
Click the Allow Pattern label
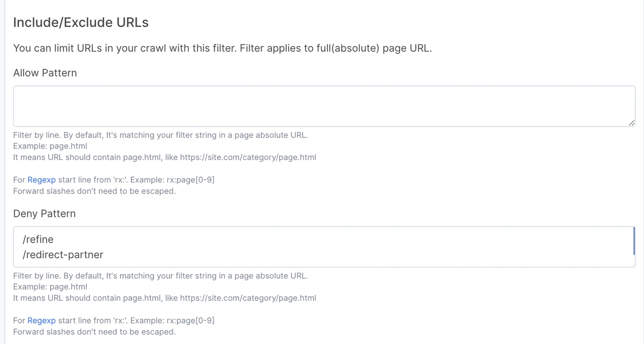[45, 73]
